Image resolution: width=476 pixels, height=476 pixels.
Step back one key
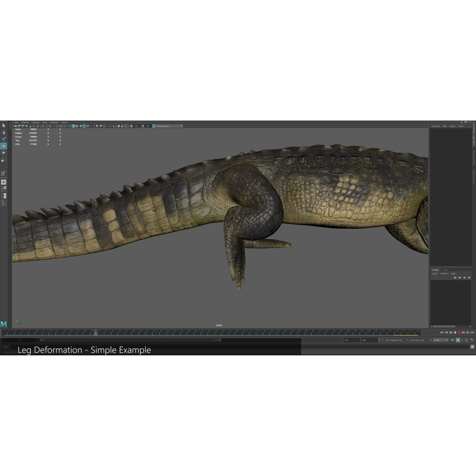(x=451, y=333)
